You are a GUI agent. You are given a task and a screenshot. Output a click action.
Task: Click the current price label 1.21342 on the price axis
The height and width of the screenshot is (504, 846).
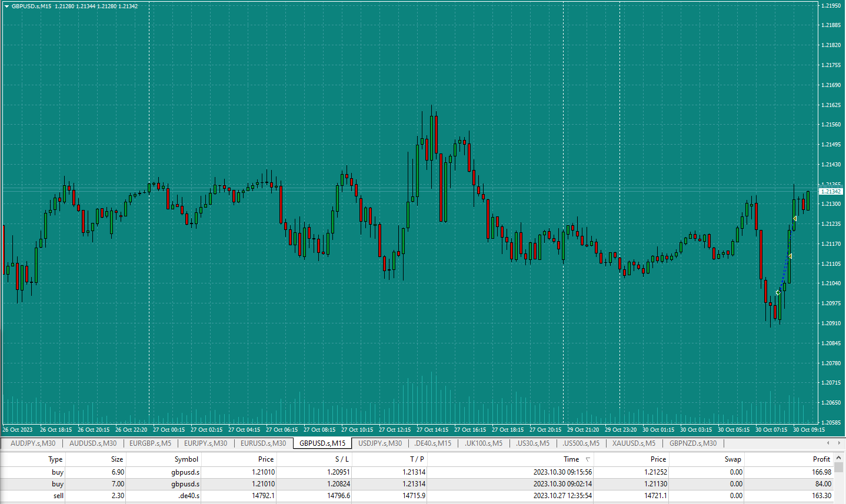click(831, 192)
